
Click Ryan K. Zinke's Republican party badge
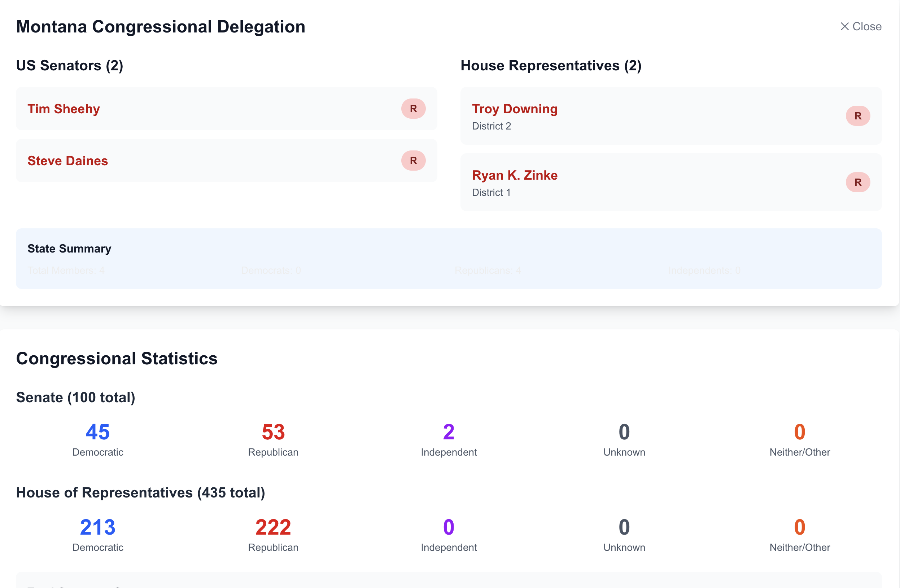858,182
